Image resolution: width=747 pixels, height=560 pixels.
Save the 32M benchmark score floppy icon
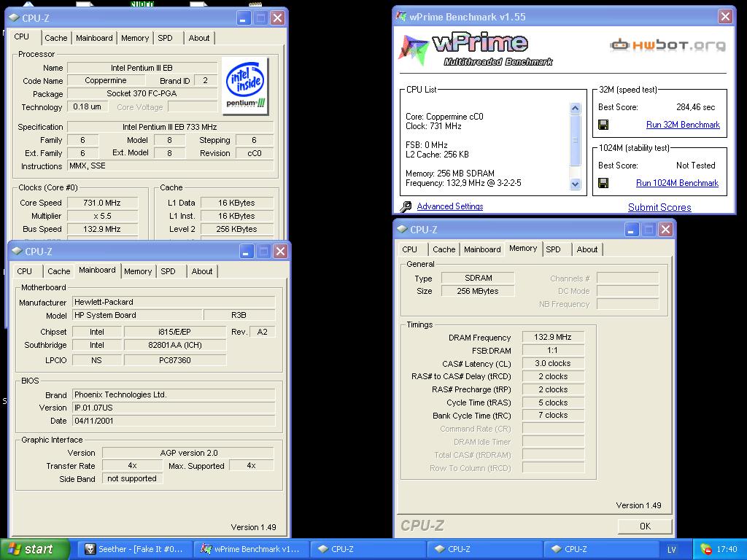pyautogui.click(x=603, y=125)
